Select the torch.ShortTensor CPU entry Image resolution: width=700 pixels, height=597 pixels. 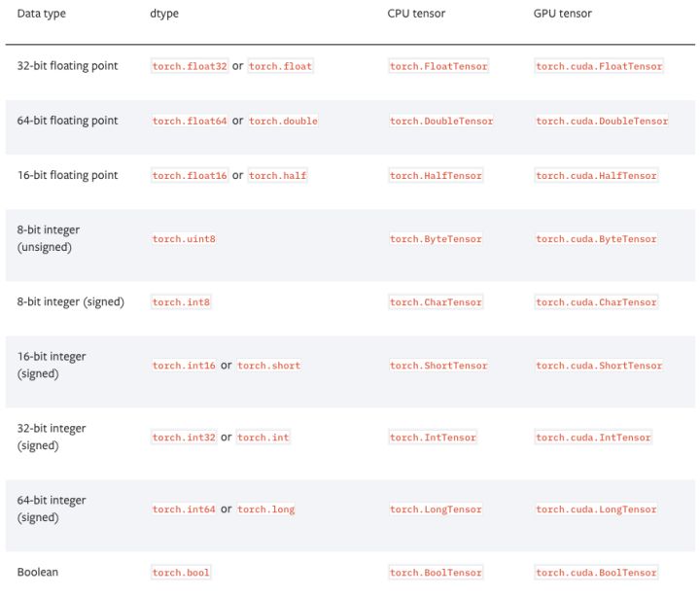click(x=438, y=366)
